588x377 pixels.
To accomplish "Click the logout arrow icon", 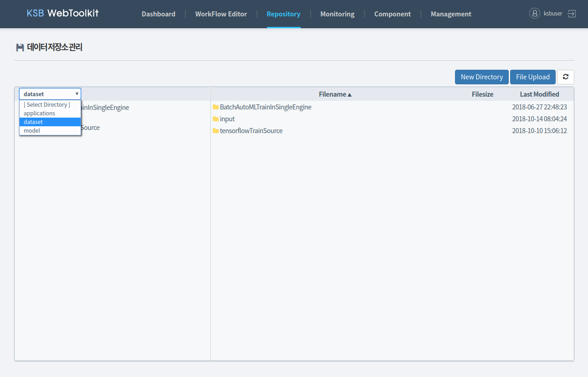I will pyautogui.click(x=572, y=14).
